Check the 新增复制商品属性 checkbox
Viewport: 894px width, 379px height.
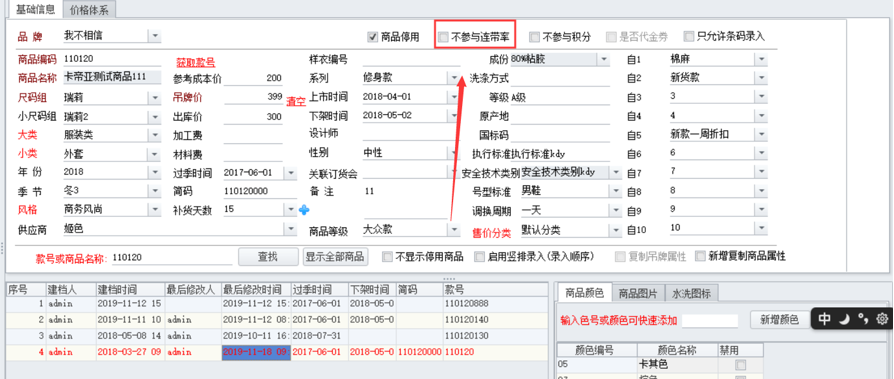[700, 256]
